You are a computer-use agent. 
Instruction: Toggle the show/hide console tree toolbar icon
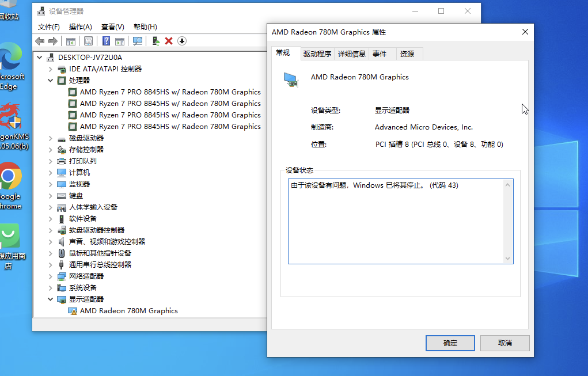pyautogui.click(x=70, y=41)
